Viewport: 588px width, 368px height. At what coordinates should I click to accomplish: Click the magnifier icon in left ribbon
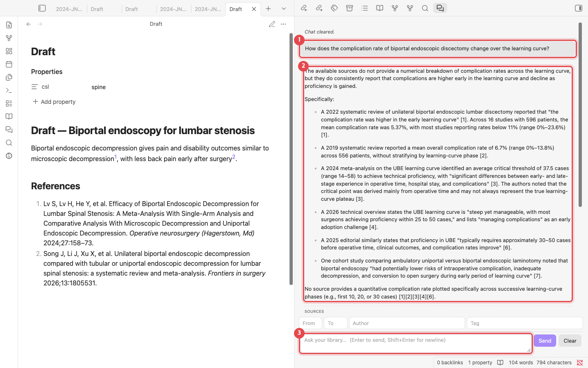[9, 143]
